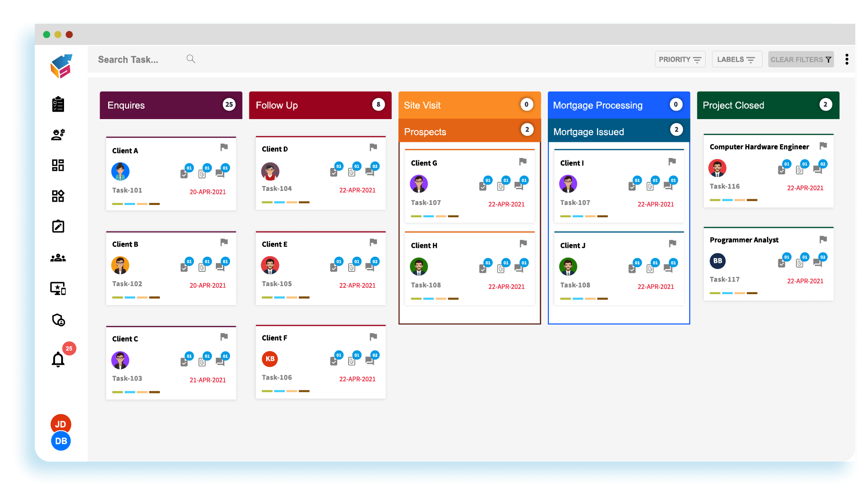Open attachments icon on Client D card
This screenshot has width=868, height=492.
[x=352, y=172]
